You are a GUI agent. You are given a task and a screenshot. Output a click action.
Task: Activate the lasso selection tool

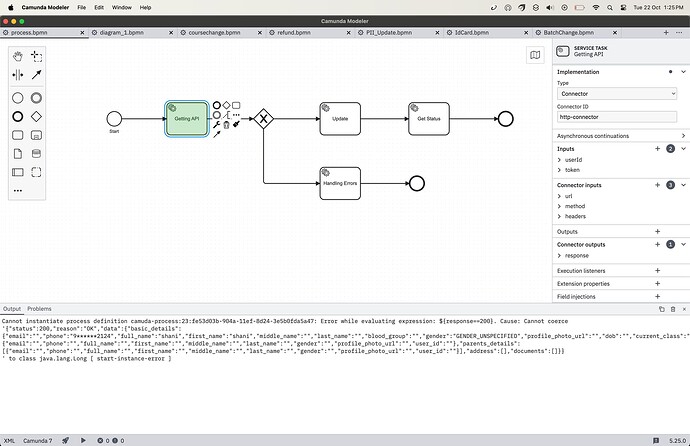click(x=37, y=56)
